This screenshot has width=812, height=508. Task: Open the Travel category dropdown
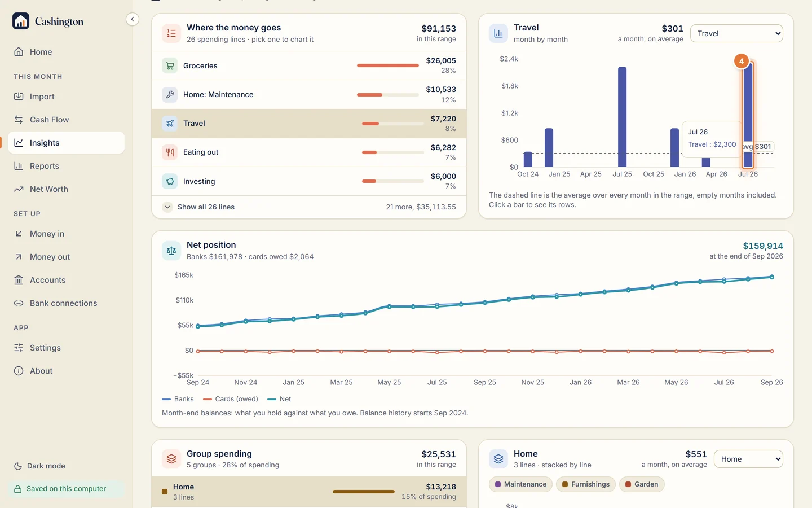click(736, 33)
